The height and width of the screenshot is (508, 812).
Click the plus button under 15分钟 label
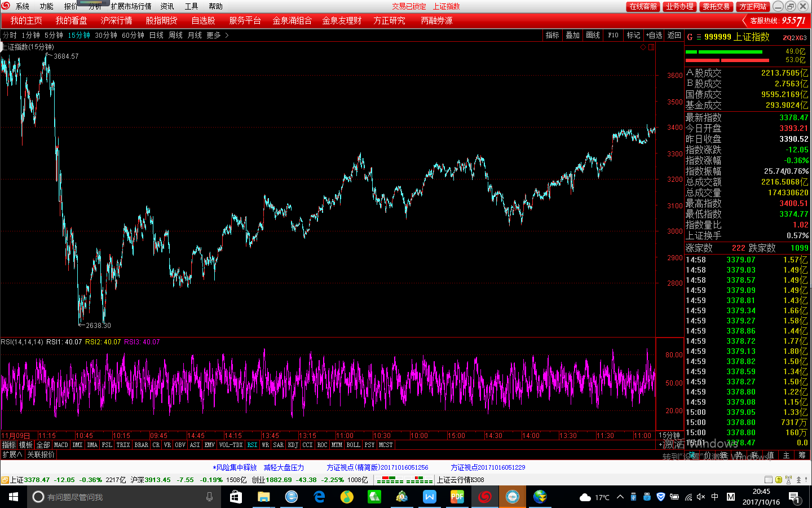point(660,445)
